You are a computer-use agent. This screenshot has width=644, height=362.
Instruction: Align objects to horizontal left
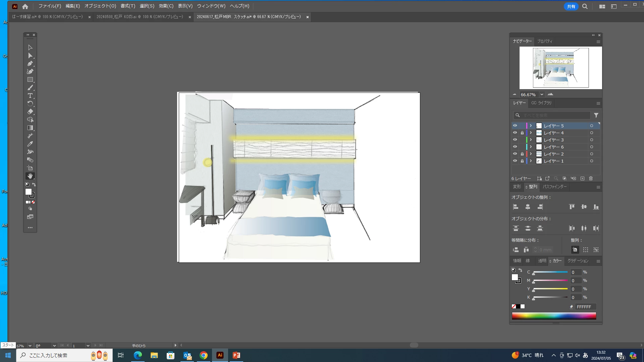pos(516,207)
